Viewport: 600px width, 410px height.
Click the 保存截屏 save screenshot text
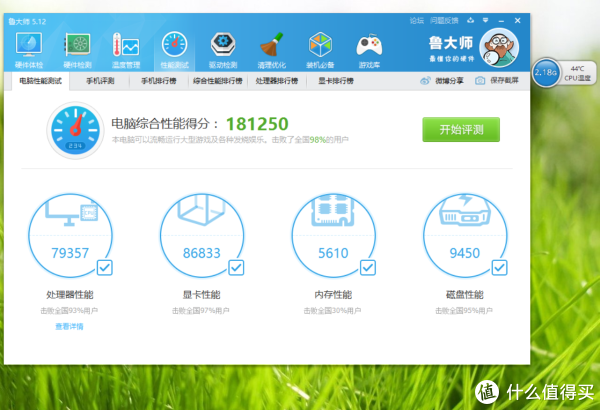point(504,80)
